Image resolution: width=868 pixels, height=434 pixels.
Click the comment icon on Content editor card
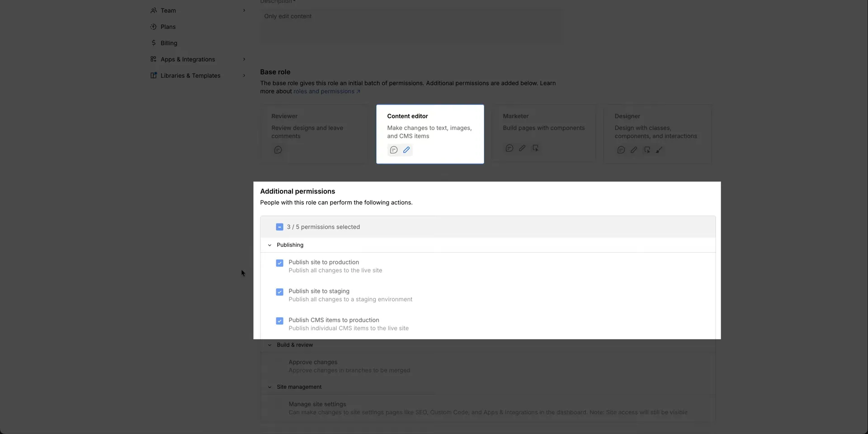(x=394, y=150)
